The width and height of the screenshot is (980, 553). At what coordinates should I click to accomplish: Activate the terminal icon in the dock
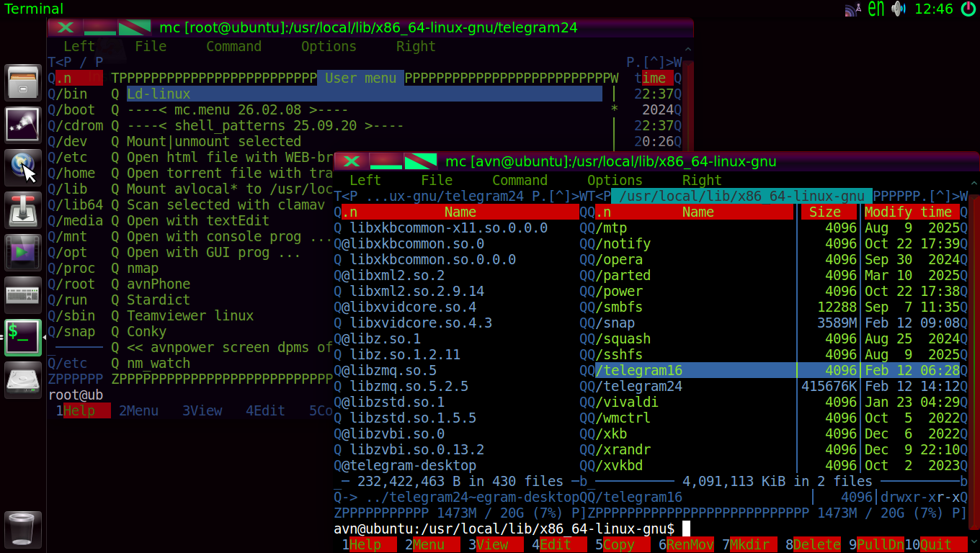click(23, 337)
